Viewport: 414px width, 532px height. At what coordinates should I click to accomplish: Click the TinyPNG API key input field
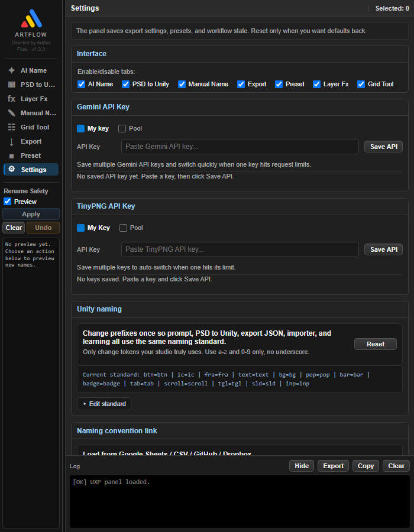point(240,249)
